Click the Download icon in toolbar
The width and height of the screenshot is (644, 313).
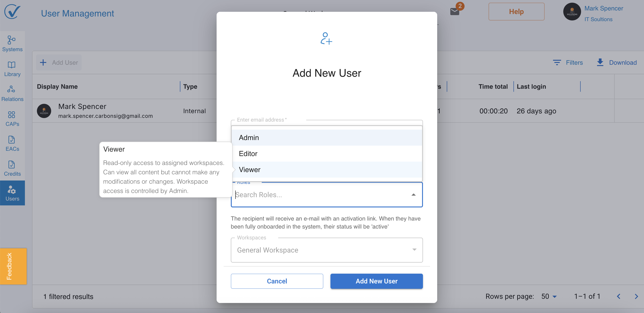(600, 62)
